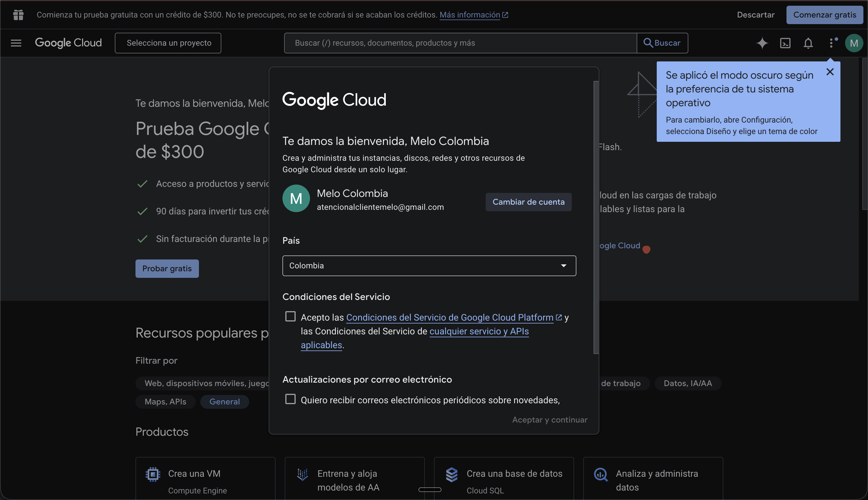Click the Comenzar gratis button

(x=825, y=14)
